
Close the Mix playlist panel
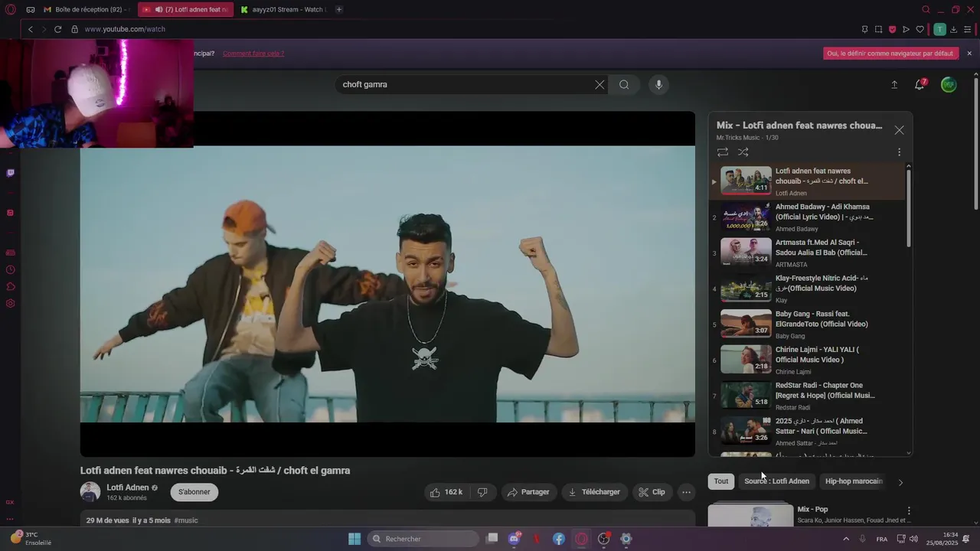(899, 130)
